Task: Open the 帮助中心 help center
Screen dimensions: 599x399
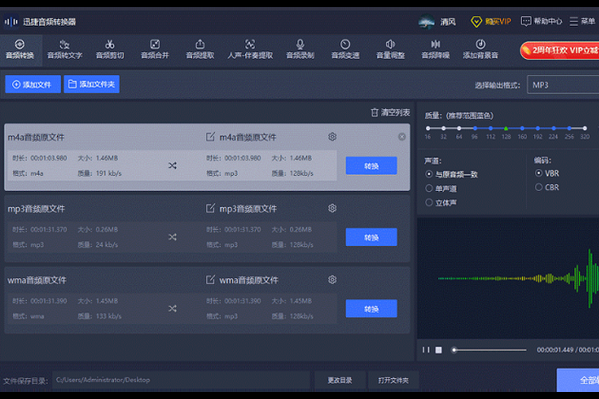Action: coord(541,21)
